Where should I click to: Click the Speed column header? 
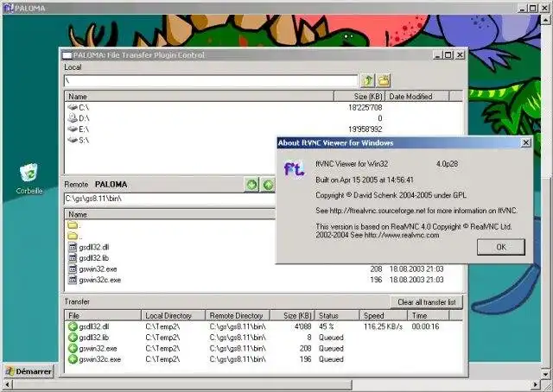coord(384,315)
